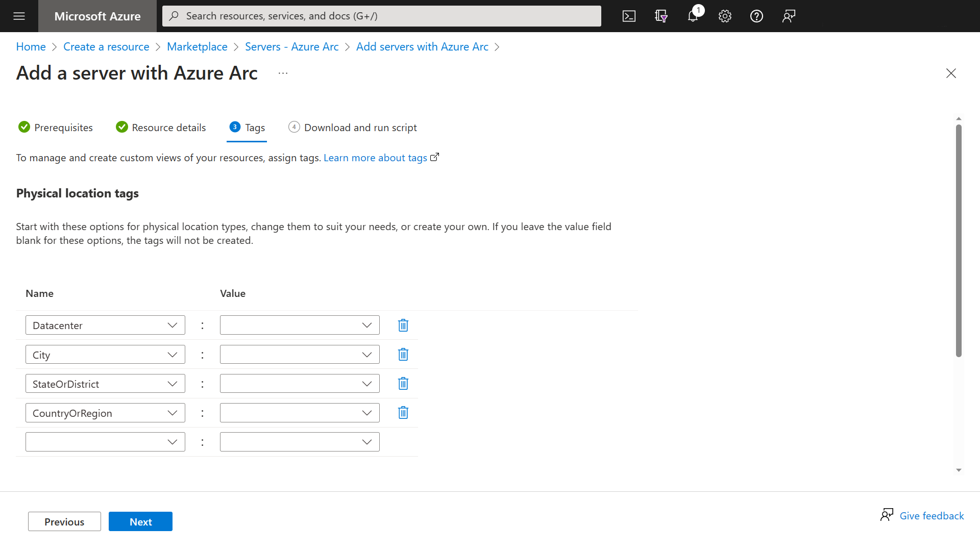Click the help question mark icon
980x551 pixels.
click(756, 15)
